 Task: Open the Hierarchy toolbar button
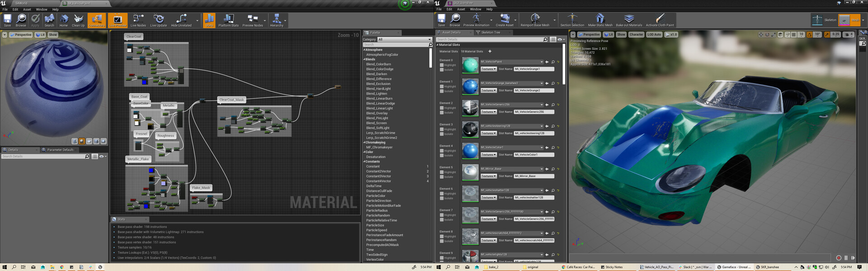tap(277, 20)
